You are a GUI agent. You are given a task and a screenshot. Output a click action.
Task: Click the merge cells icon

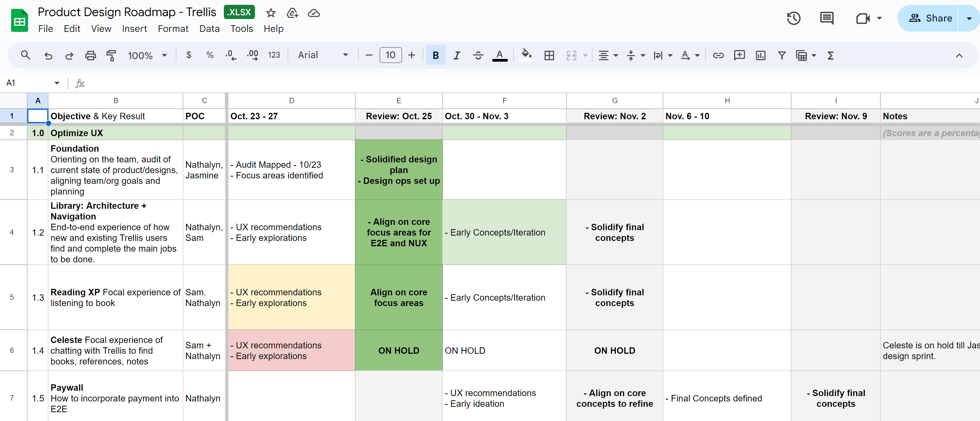pos(571,55)
